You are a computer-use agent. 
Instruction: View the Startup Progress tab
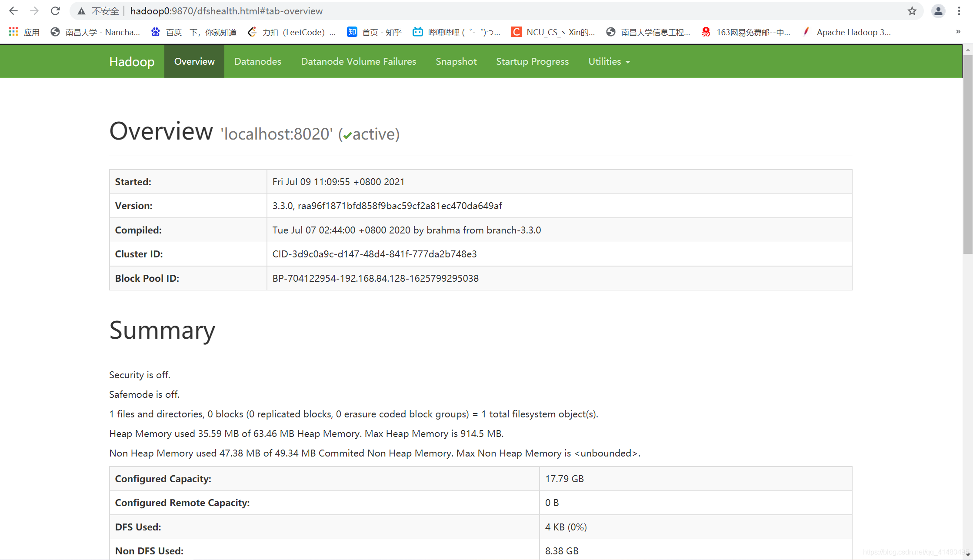tap(532, 61)
